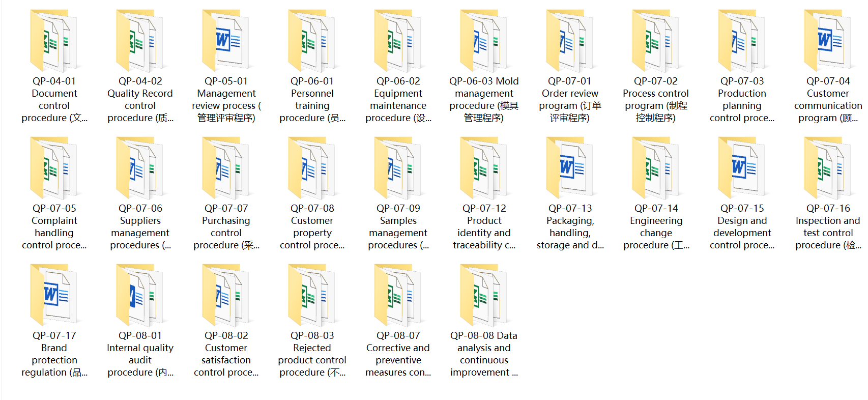The width and height of the screenshot is (868, 400).
Task: Click the label text 'QP-04-02 Quality Record control procedure'
Action: tap(140, 99)
